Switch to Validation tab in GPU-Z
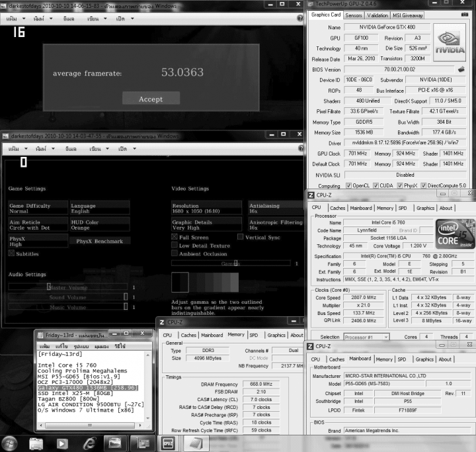 pos(377,15)
